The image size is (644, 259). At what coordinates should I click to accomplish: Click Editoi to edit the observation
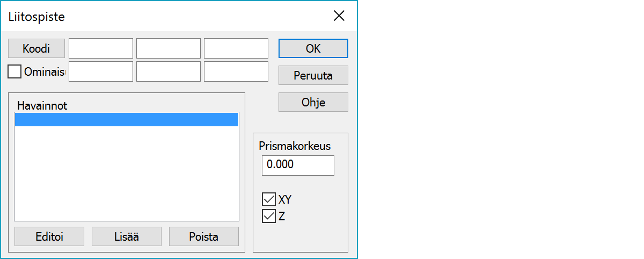coord(49,236)
